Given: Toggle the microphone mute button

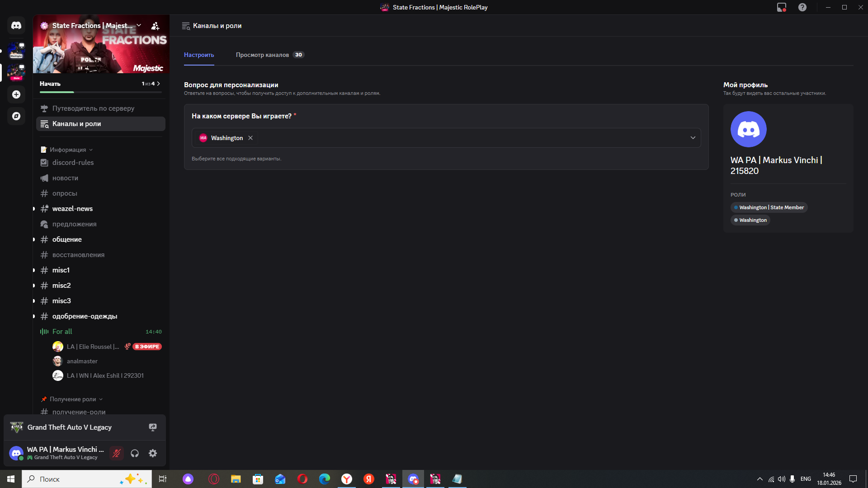Looking at the screenshot, I should pyautogui.click(x=117, y=453).
